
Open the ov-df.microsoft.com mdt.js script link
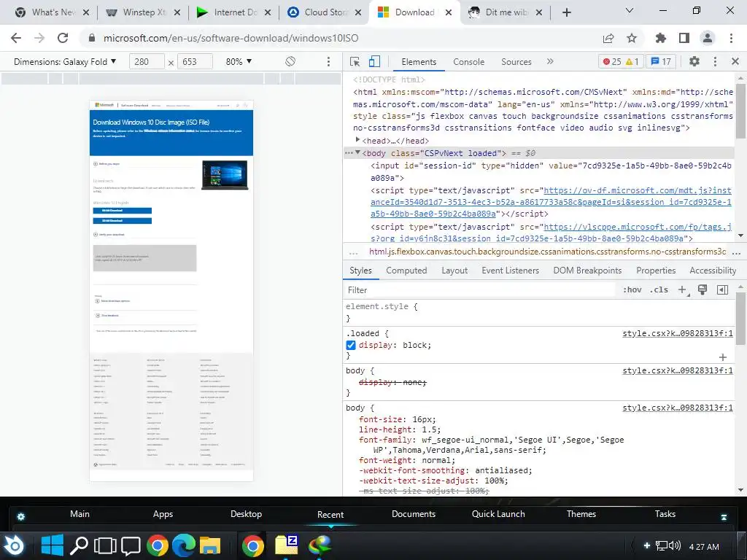[551, 202]
